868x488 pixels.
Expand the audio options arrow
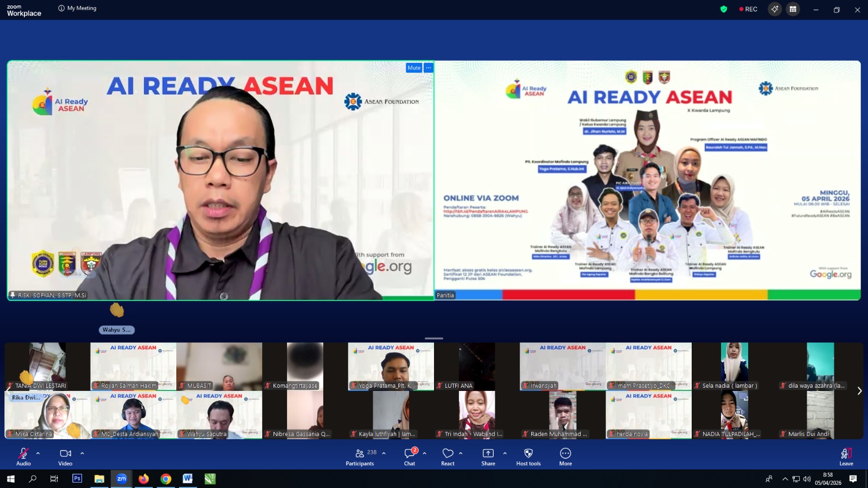point(38,453)
